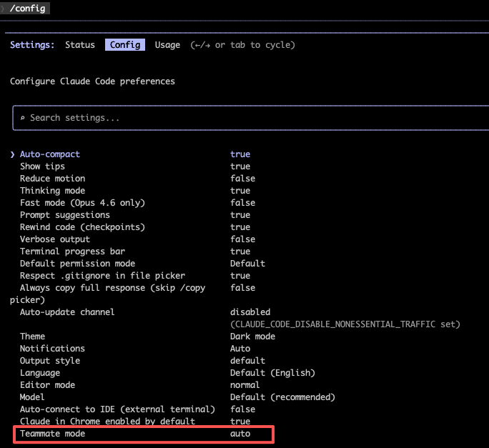489x448 pixels.
Task: Click the Settings: label
Action: 32,45
